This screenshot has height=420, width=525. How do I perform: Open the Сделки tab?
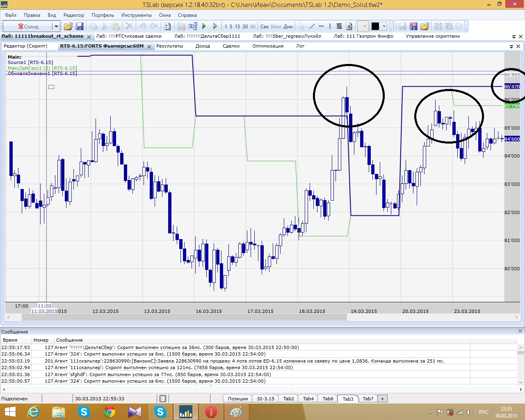(231, 46)
